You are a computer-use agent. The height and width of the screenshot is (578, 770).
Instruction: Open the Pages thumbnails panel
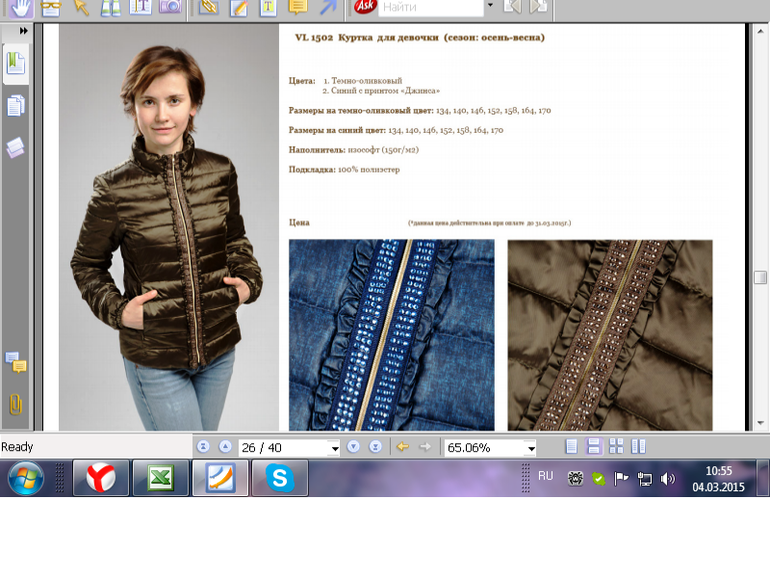click(x=16, y=106)
